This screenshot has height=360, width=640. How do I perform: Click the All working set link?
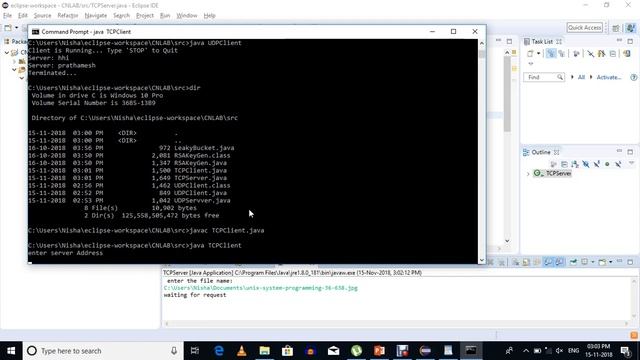coord(581,77)
